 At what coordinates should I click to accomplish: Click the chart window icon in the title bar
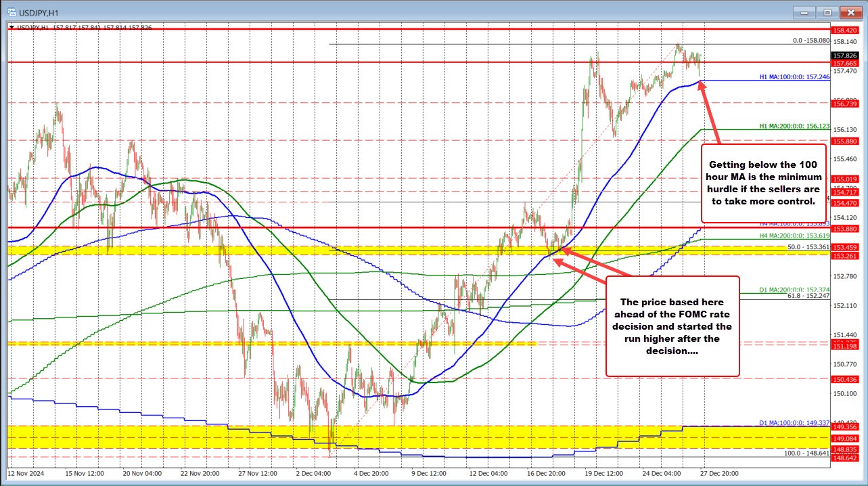coord(13,12)
